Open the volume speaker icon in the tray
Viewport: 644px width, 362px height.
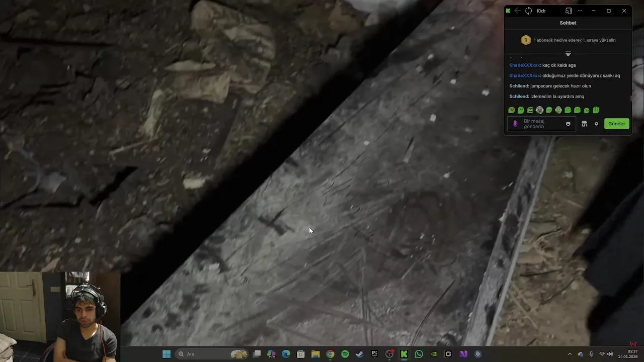click(x=610, y=354)
